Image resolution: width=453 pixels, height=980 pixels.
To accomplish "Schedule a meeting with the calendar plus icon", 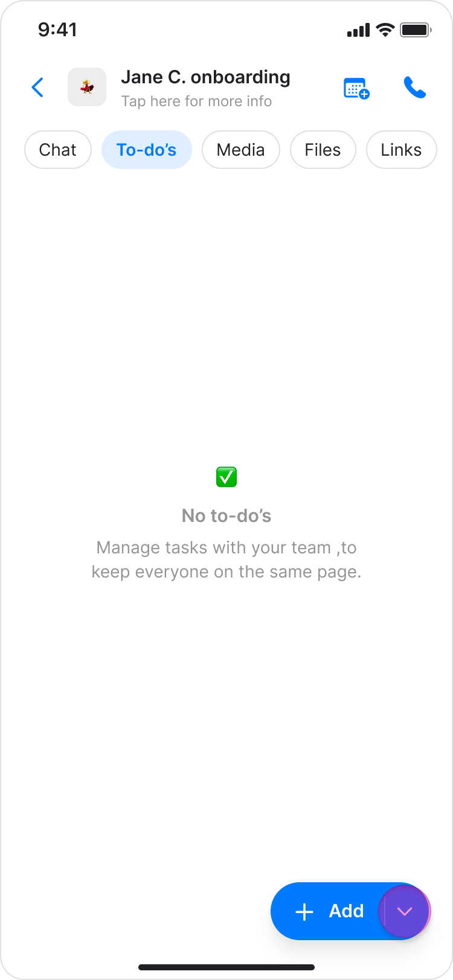I will tap(356, 88).
